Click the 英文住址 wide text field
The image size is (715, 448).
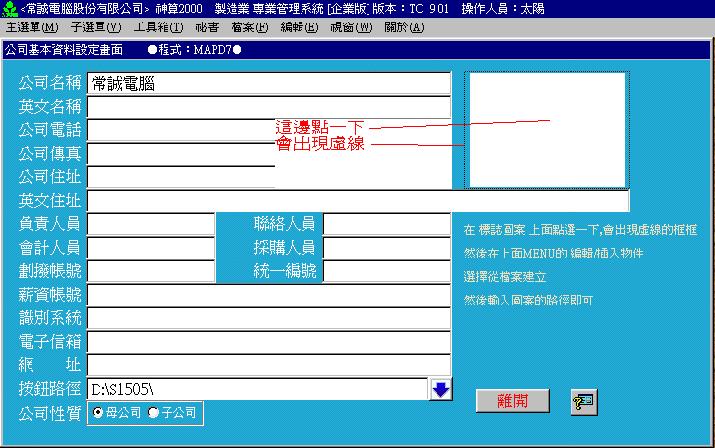pos(358,201)
